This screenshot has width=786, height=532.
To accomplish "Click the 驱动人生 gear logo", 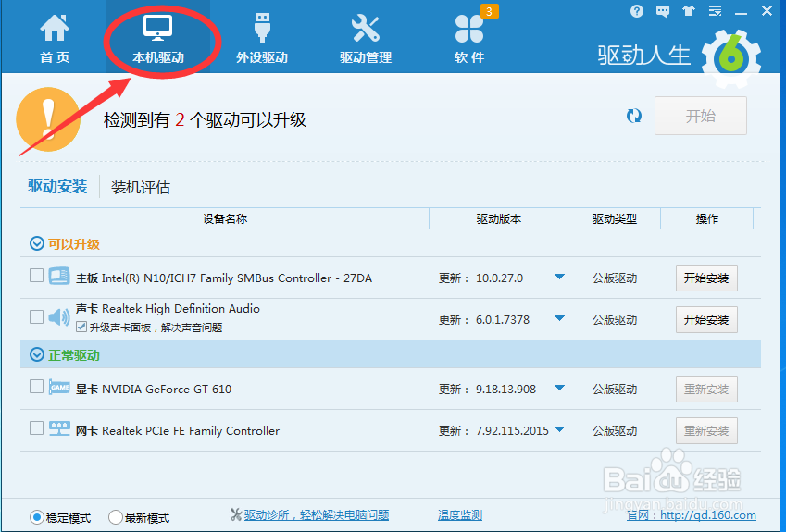I will coord(730,58).
